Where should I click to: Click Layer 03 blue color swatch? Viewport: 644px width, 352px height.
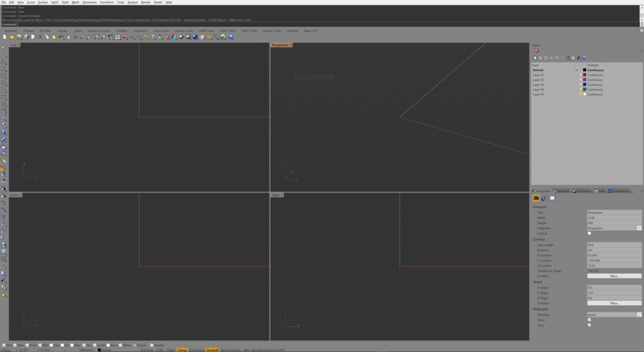tap(584, 84)
